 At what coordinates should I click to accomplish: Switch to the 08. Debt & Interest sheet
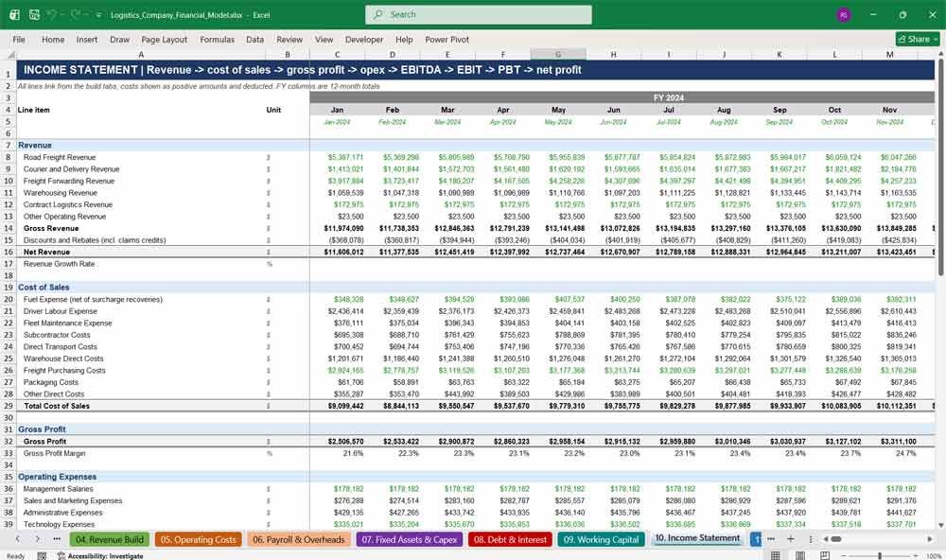(511, 539)
